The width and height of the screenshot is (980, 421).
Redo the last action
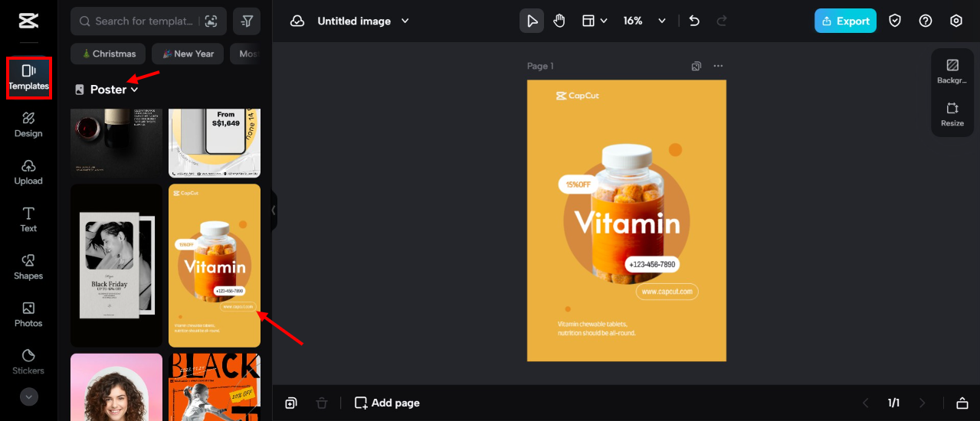tap(721, 21)
